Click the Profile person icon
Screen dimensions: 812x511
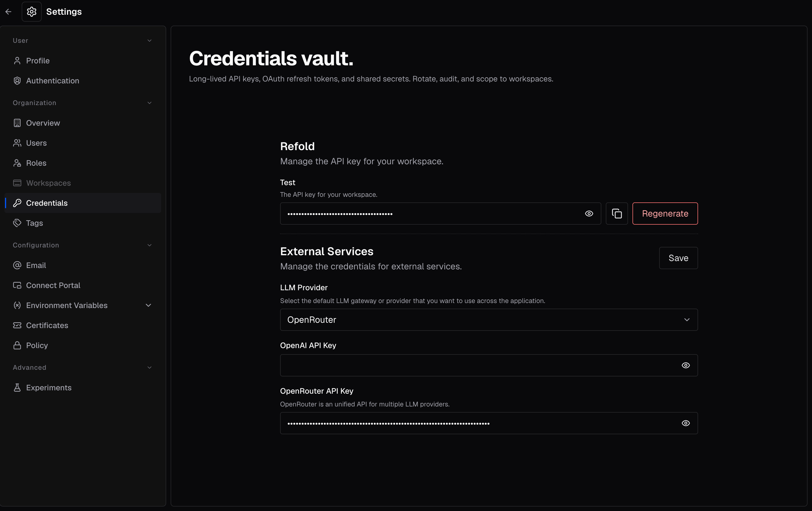point(17,61)
